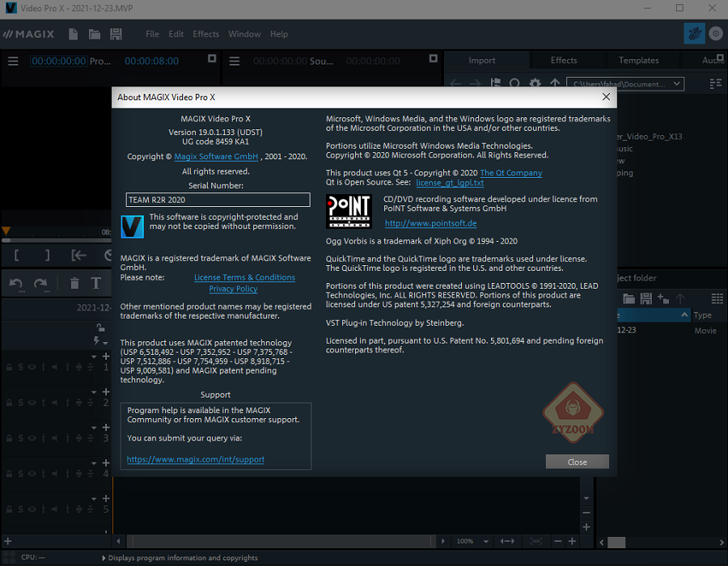Mute audio on track 1

click(55, 367)
